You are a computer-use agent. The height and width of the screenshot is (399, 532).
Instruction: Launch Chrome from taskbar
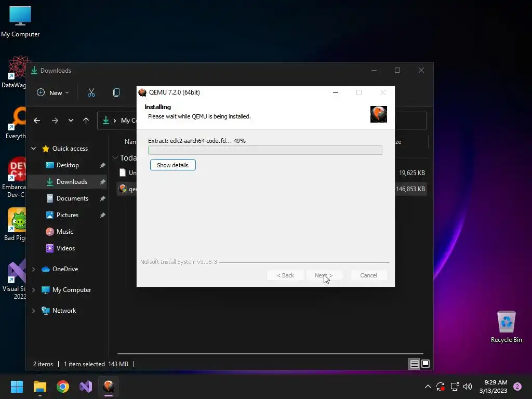63,387
